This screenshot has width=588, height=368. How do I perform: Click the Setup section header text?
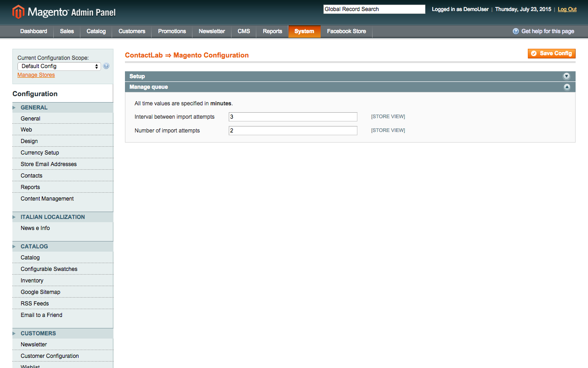click(x=137, y=76)
